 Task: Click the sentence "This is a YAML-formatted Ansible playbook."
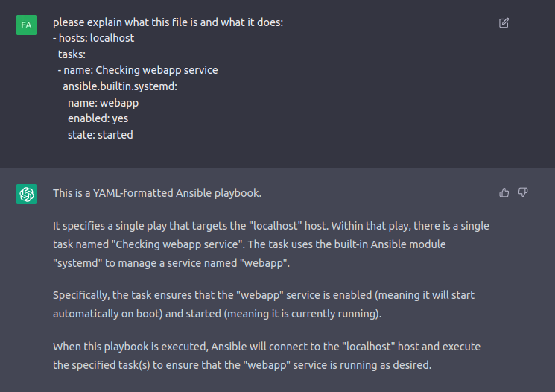point(157,193)
